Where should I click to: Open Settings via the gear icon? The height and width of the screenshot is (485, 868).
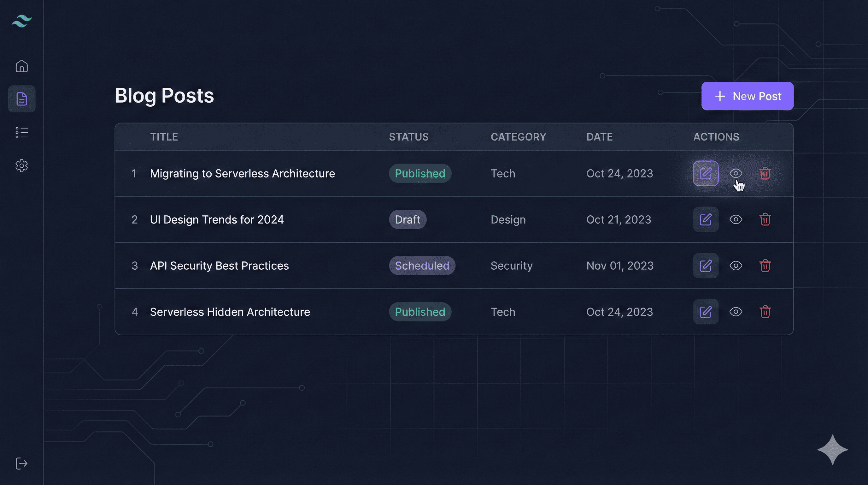tap(21, 165)
